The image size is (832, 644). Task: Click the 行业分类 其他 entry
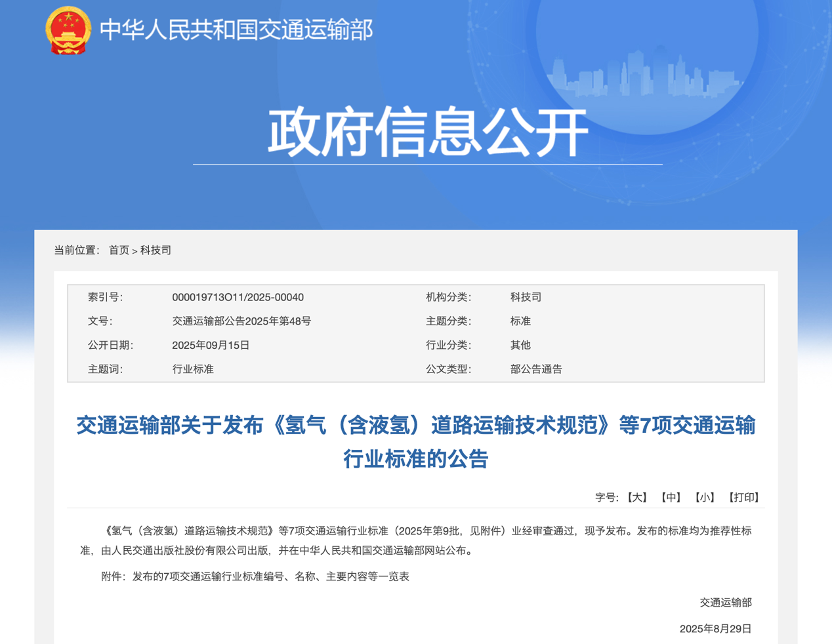click(x=519, y=345)
